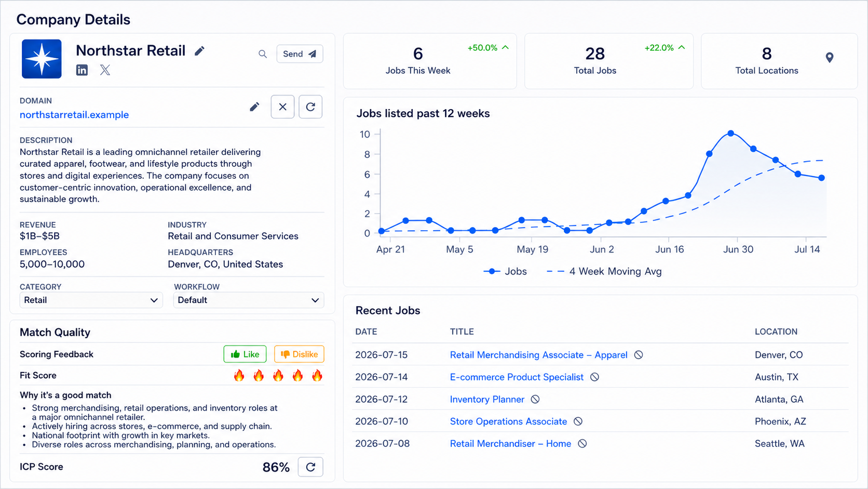Click the 2026-07-15 date cell
Screen dimensions: 868x489
click(x=382, y=355)
